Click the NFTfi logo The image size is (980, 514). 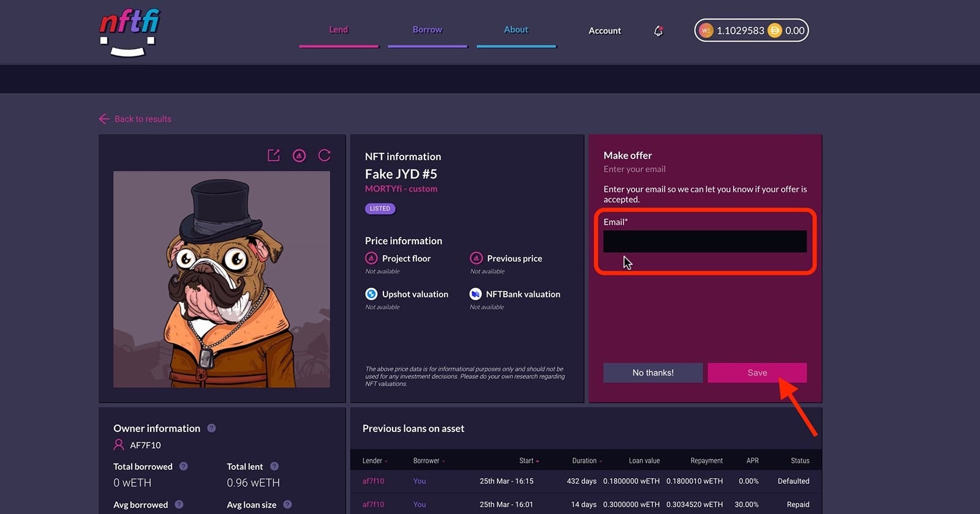129,34
